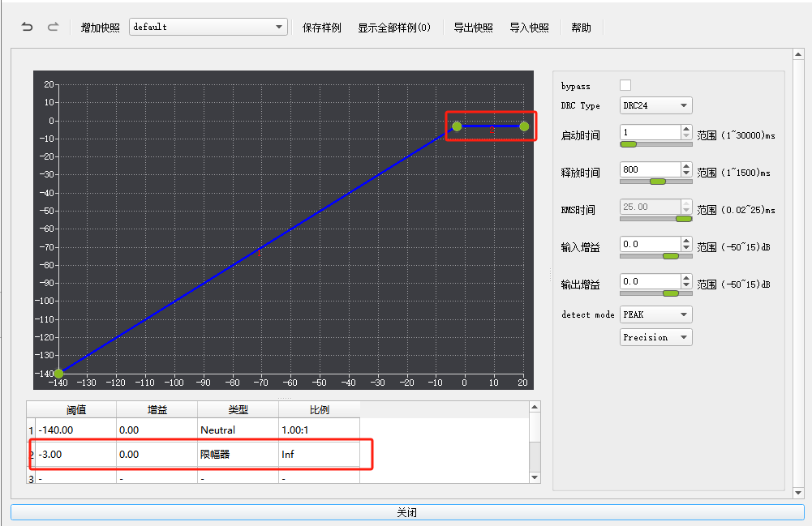Click 显示全部样例(0) in toolbar
The image size is (812, 526).
pyautogui.click(x=394, y=28)
